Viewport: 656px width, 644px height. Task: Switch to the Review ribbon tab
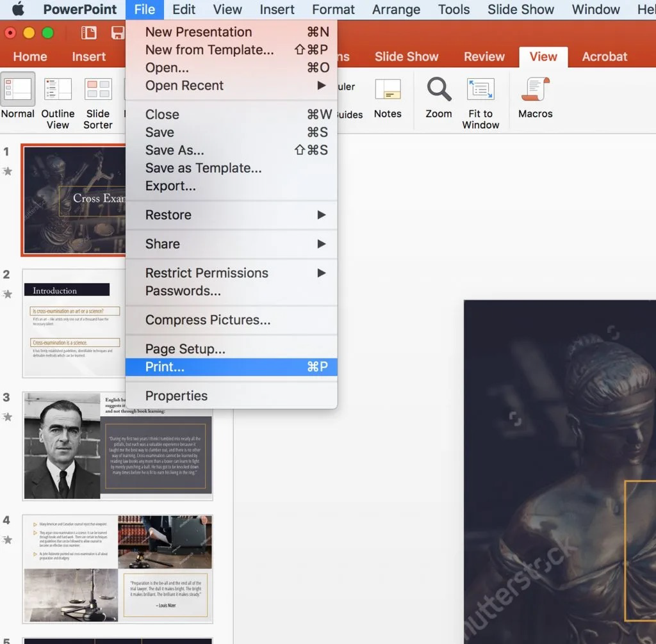[x=484, y=57]
